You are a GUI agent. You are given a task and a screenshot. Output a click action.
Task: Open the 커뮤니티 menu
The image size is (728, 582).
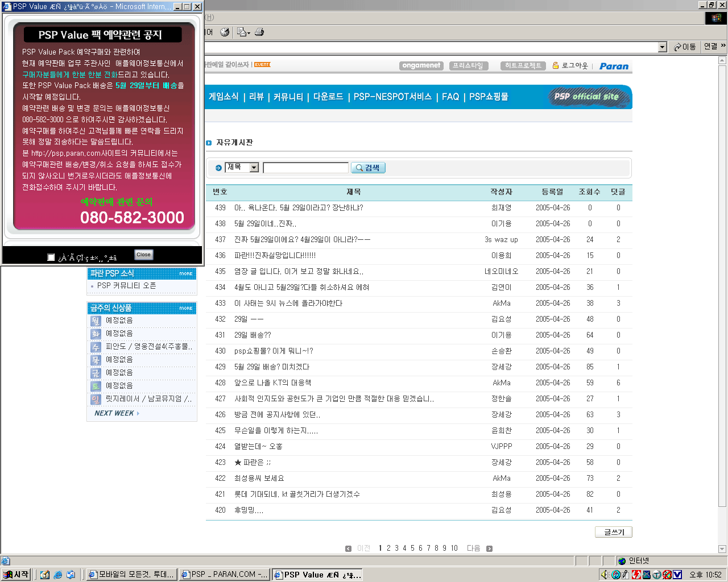[288, 97]
